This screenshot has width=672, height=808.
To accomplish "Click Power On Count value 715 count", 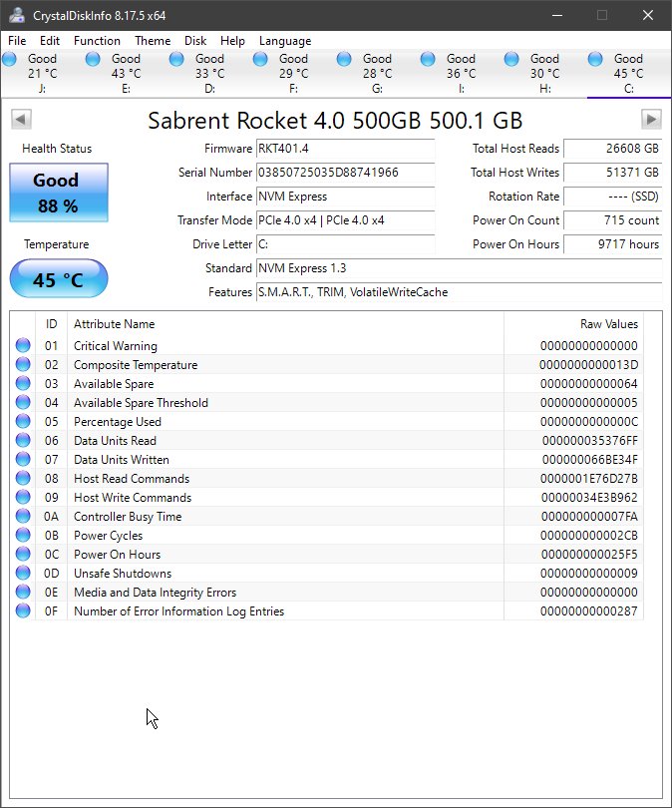I will (613, 220).
